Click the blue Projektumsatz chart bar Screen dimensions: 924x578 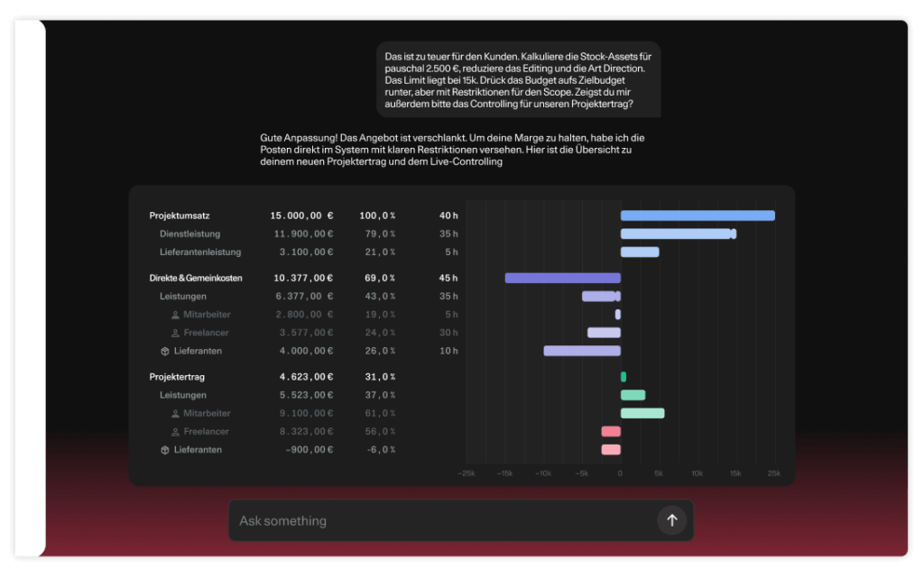tap(698, 216)
